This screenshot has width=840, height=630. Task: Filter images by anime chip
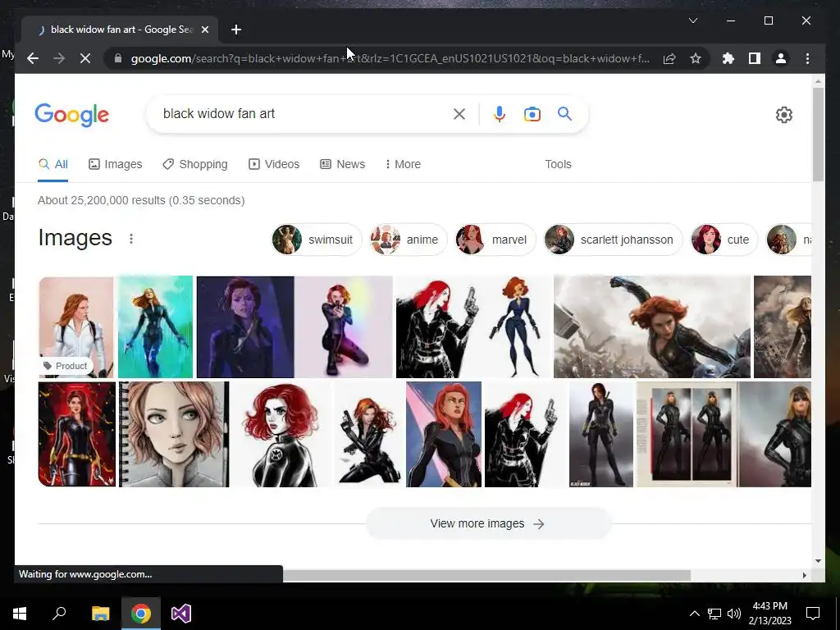click(x=409, y=240)
